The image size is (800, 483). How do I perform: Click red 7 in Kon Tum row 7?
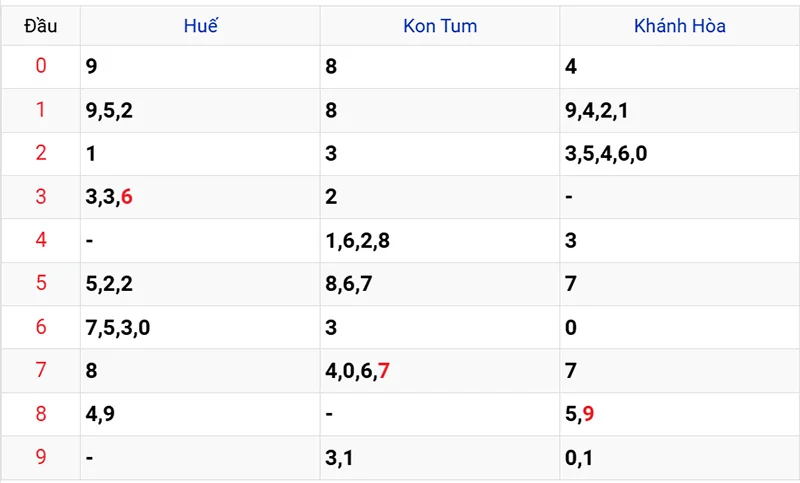click(x=384, y=371)
